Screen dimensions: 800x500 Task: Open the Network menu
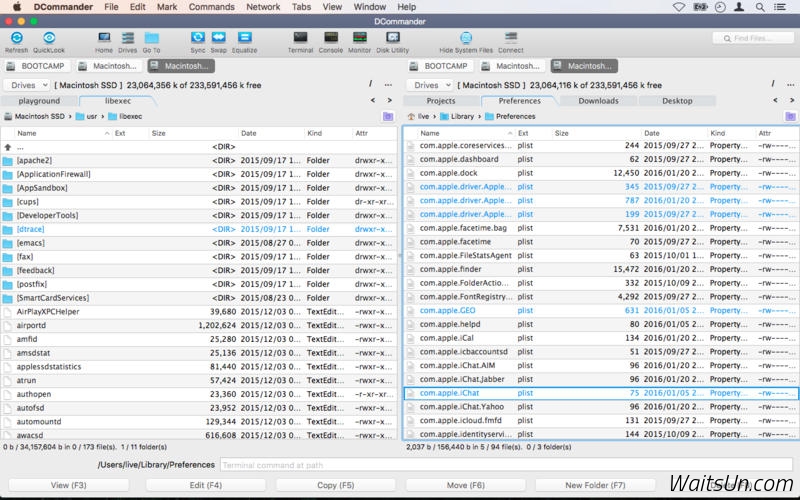point(263,7)
